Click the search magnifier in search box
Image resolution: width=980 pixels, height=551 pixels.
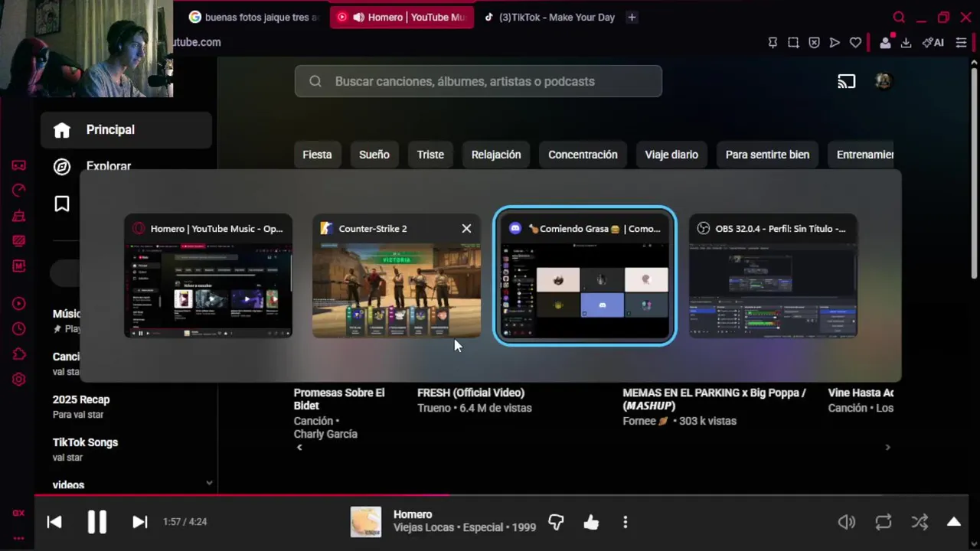point(315,81)
